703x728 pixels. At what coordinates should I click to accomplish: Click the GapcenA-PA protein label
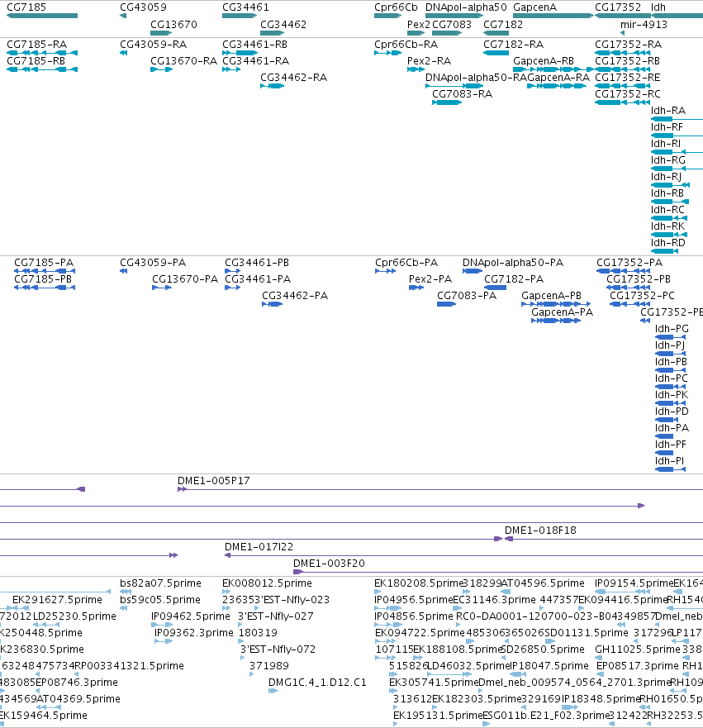562,312
